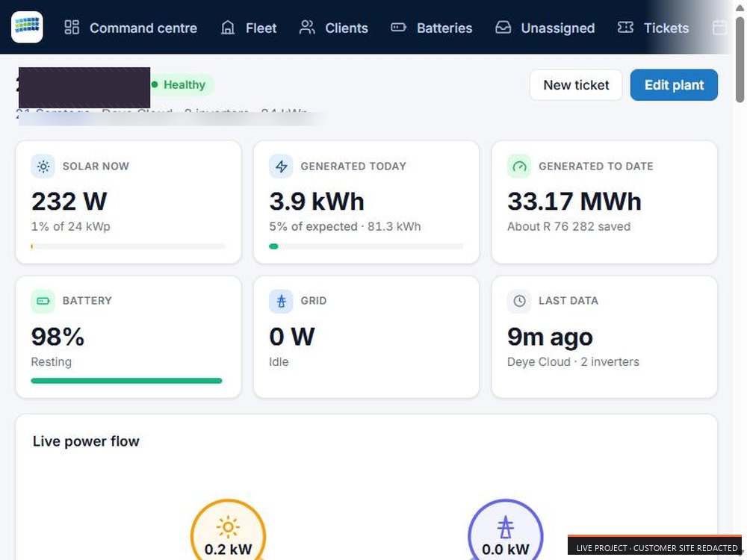Click the Unassigned inbox icon
Screen dimensions: 747x560
coord(503,27)
